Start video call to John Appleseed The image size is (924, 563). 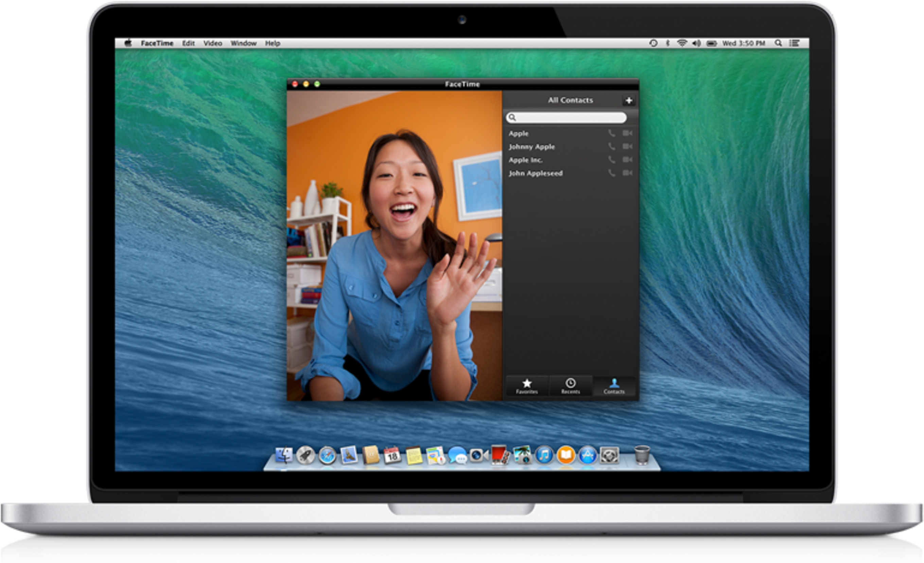click(x=627, y=173)
